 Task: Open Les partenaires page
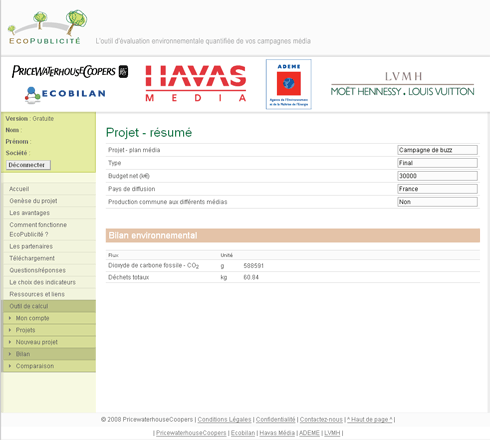[x=31, y=247]
